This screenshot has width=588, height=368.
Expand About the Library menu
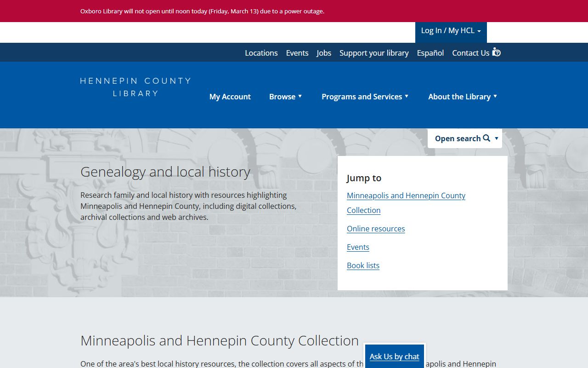tap(463, 97)
